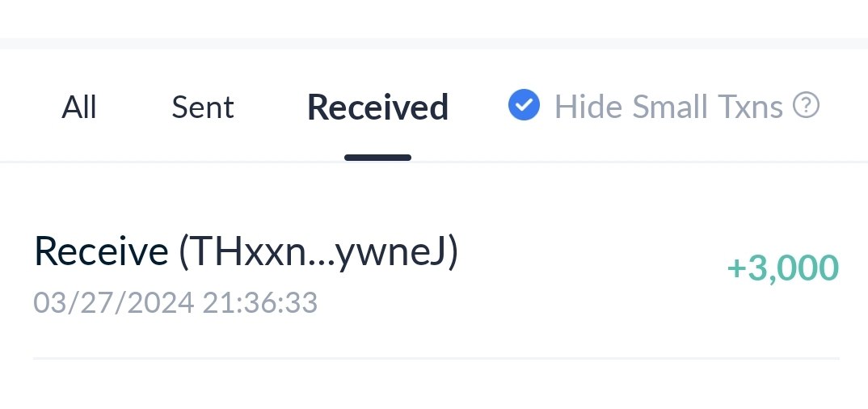Image resolution: width=868 pixels, height=409 pixels.
Task: Click the underline indicator beneath Received
Action: (377, 158)
